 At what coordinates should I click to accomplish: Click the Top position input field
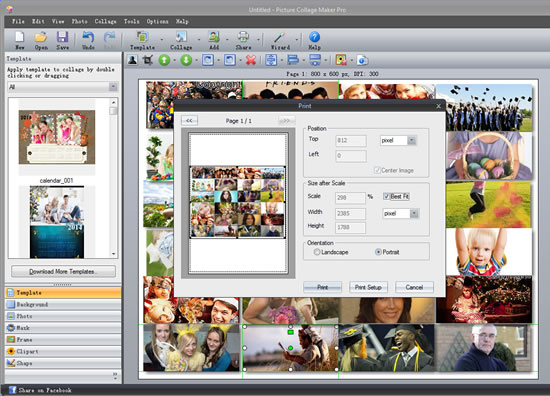[351, 141]
